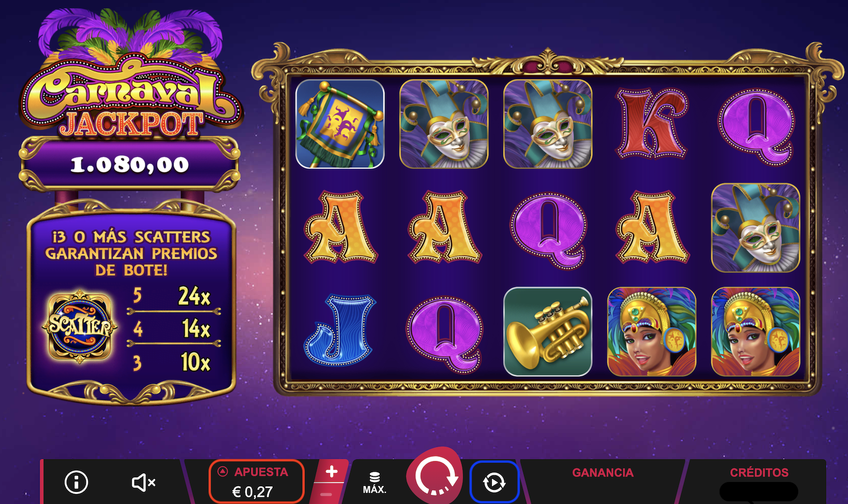Viewport: 848px width, 504px height.
Task: Set maximum bet with MÁX. coins
Action: (x=374, y=483)
